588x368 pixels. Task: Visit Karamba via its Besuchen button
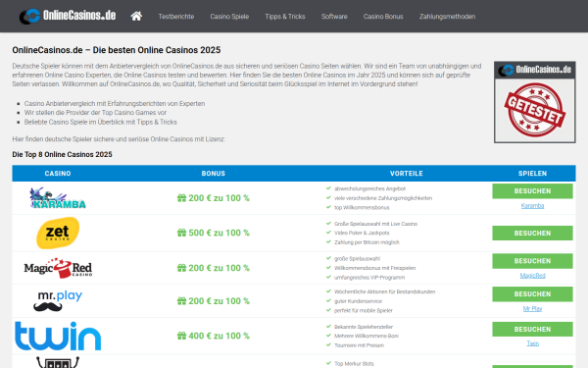click(532, 191)
